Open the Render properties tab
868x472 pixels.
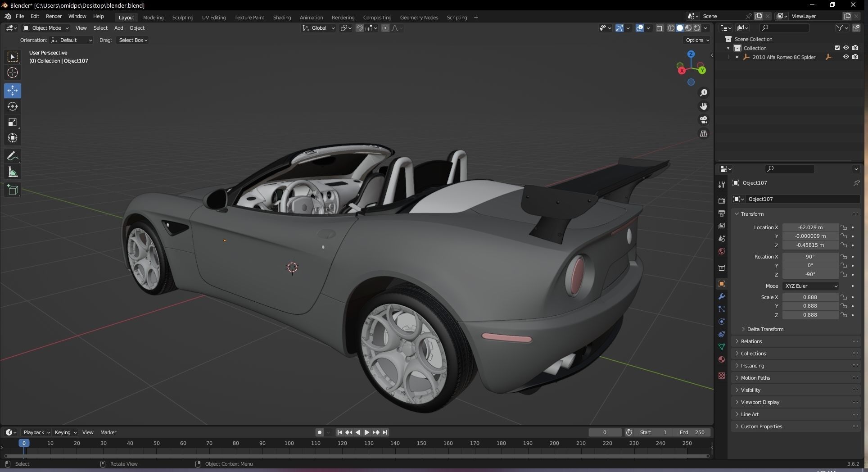[x=721, y=200]
